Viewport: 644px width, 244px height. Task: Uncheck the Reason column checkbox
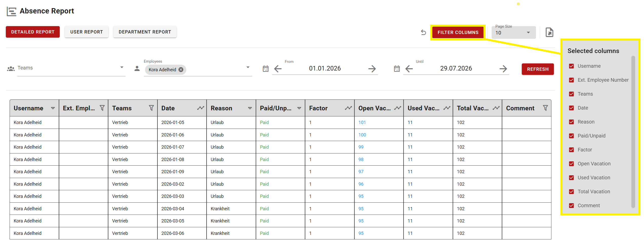pos(571,122)
